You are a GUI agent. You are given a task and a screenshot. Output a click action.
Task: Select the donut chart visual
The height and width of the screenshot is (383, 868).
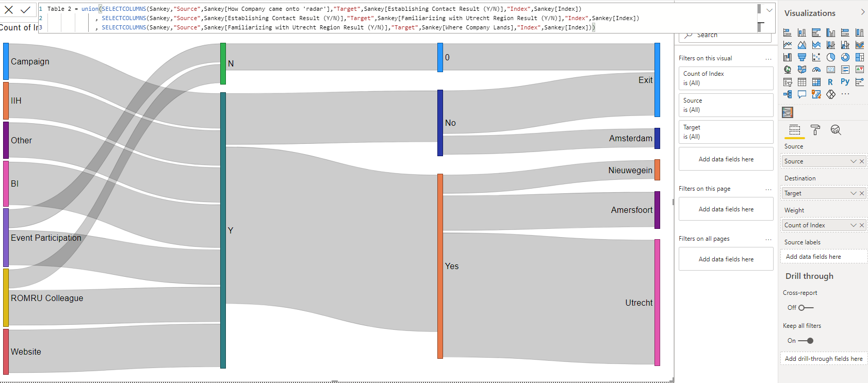pos(845,57)
